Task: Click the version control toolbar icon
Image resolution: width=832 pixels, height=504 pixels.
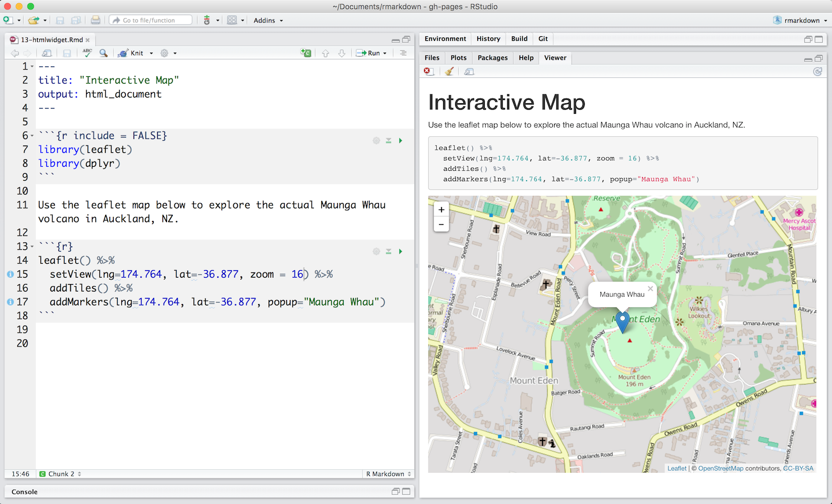Action: pos(207,20)
